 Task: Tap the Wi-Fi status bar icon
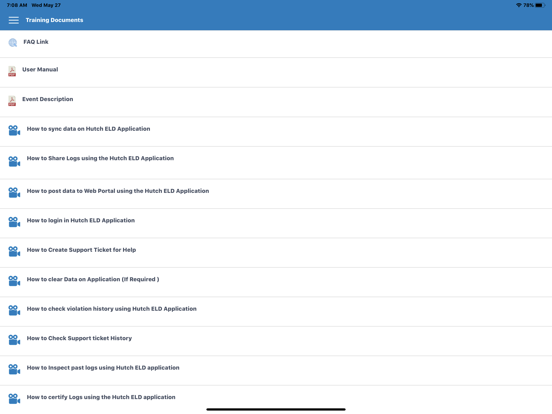tap(519, 5)
